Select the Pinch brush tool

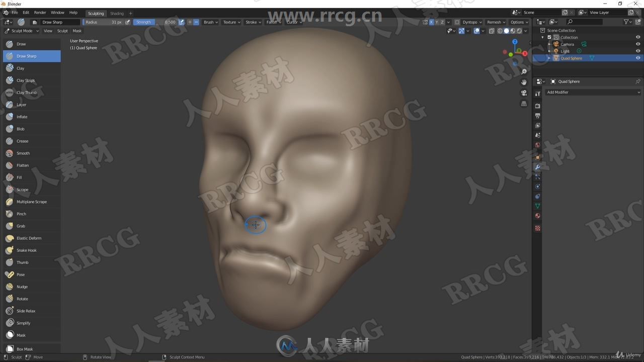(x=32, y=214)
